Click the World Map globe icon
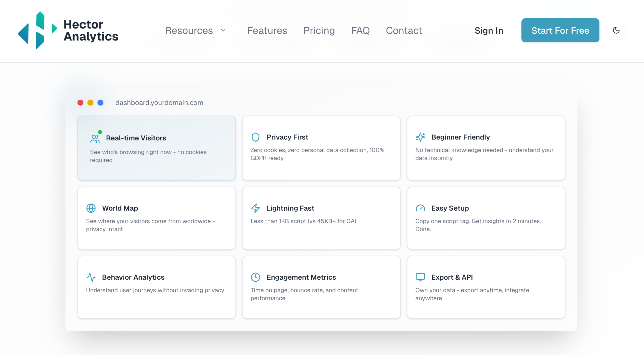644x355 pixels. point(91,208)
